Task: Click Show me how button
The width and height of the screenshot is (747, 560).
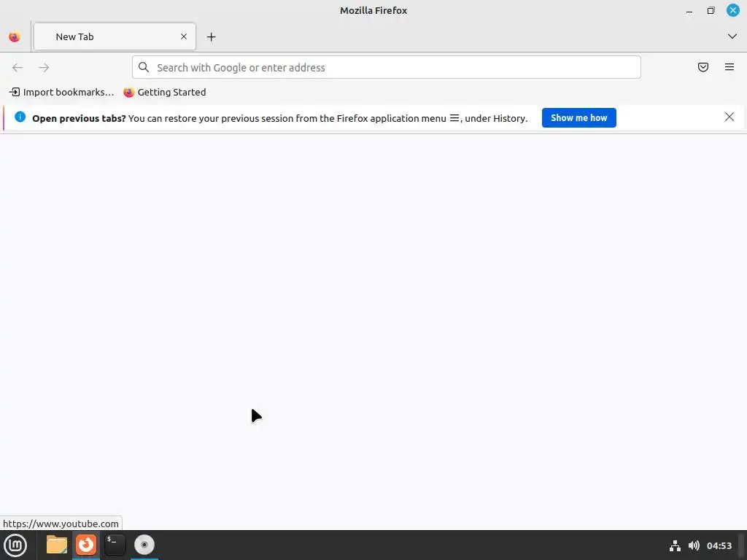Action: pos(578,117)
